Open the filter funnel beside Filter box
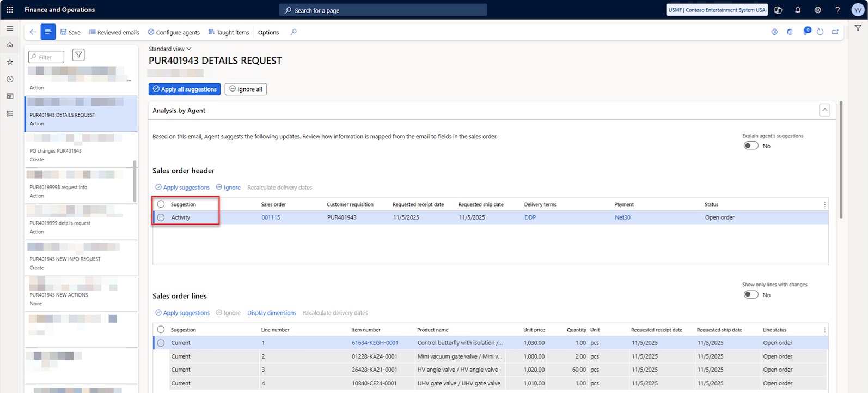The height and width of the screenshot is (393, 868). (78, 55)
